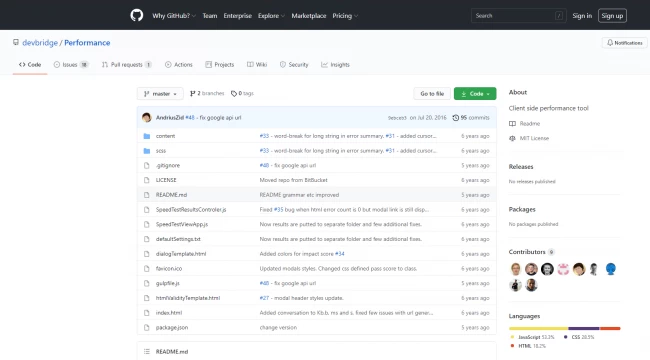Screen dimensions: 650x360
Task: Click the GitHub logo icon
Action: (x=137, y=15)
